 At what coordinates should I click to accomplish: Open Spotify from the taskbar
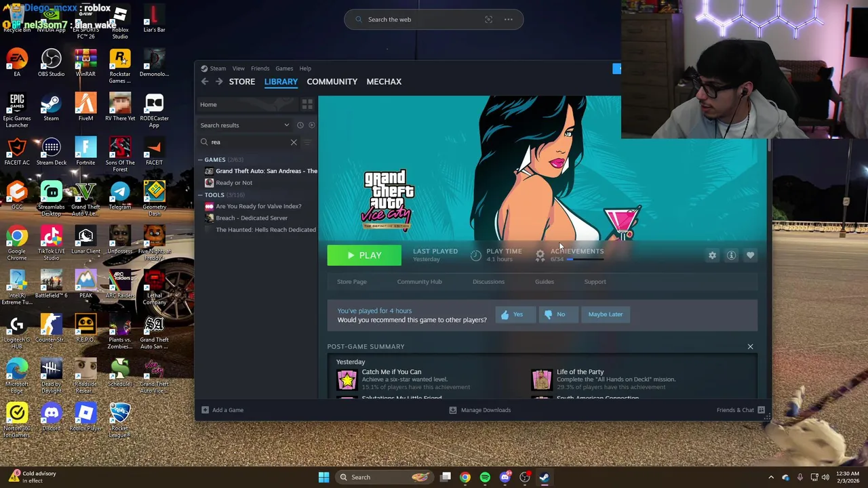(485, 477)
